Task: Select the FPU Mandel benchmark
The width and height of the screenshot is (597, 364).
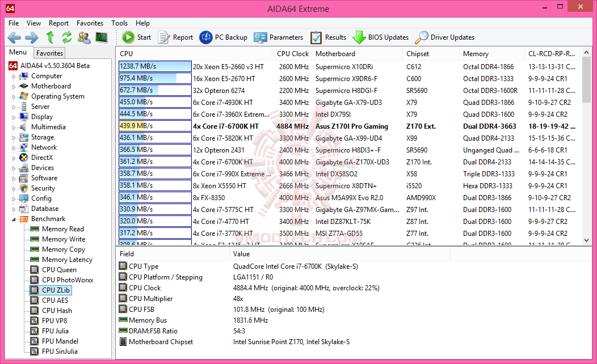Action: (60, 341)
